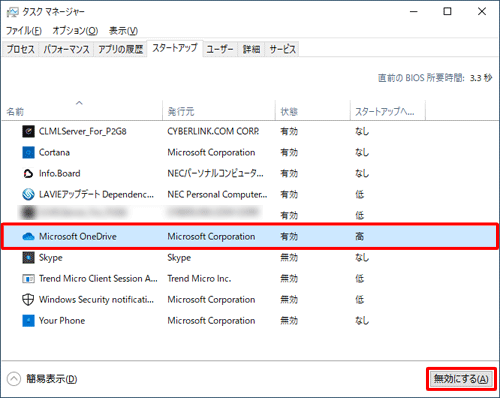Click the 高 impact value for OneDrive

359,236
